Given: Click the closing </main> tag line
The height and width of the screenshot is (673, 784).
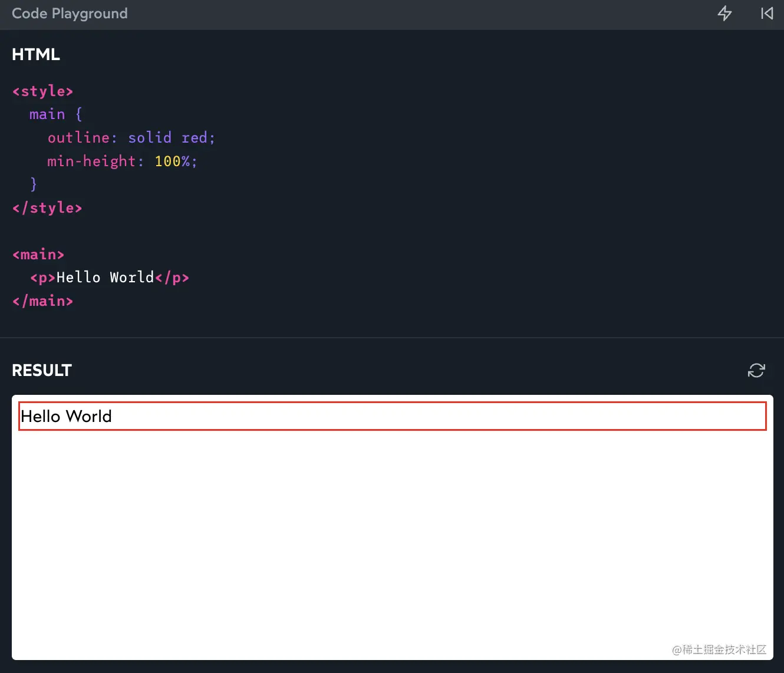Looking at the screenshot, I should [42, 301].
